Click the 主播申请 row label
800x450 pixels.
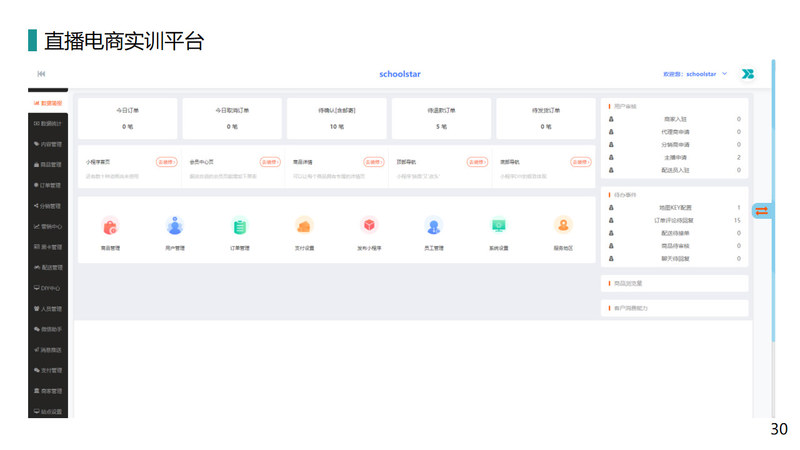coord(675,157)
